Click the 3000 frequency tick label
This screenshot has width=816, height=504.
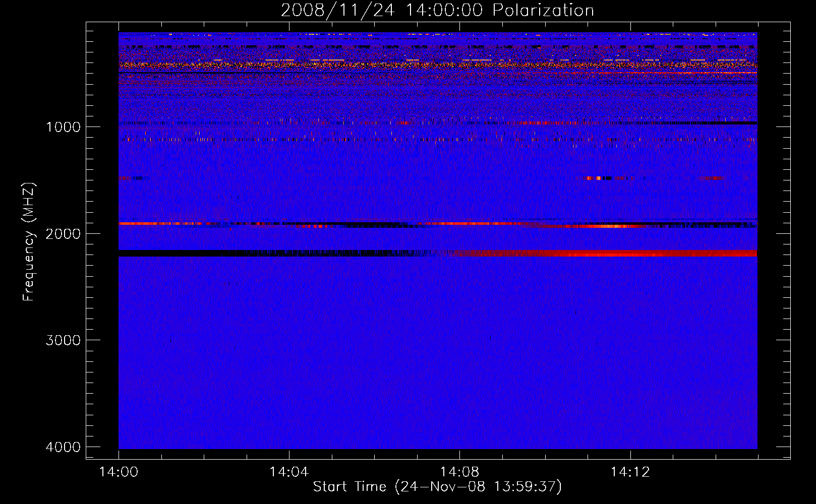[63, 340]
